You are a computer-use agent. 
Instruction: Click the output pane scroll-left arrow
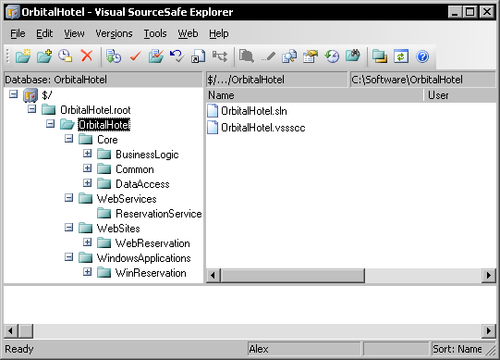(x=11, y=331)
